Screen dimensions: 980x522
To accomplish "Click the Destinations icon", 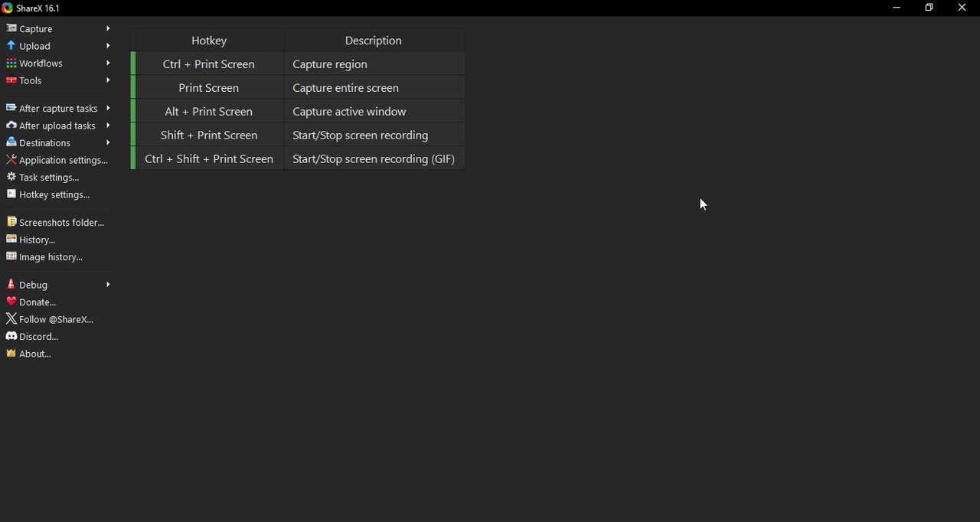I will [11, 142].
